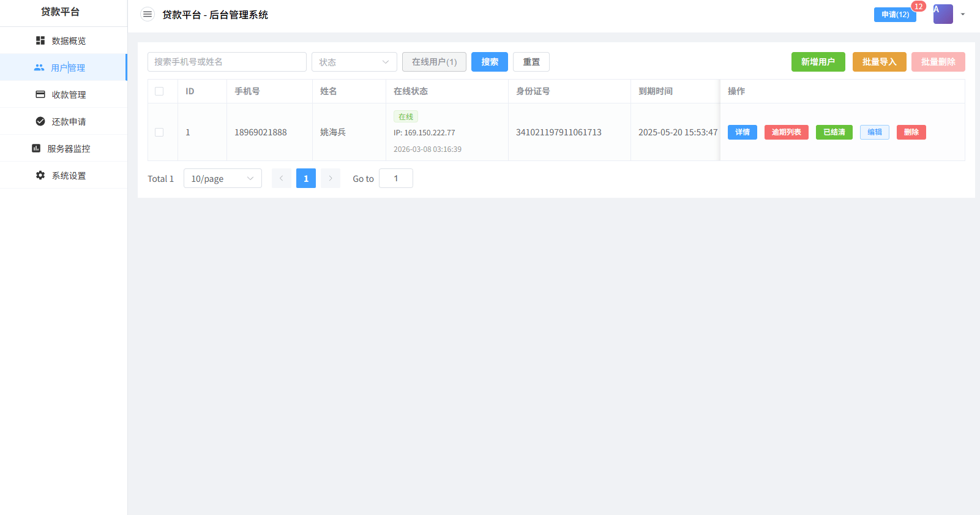Go to 系统设置 in the sidebar
The image size is (980, 515).
69,175
